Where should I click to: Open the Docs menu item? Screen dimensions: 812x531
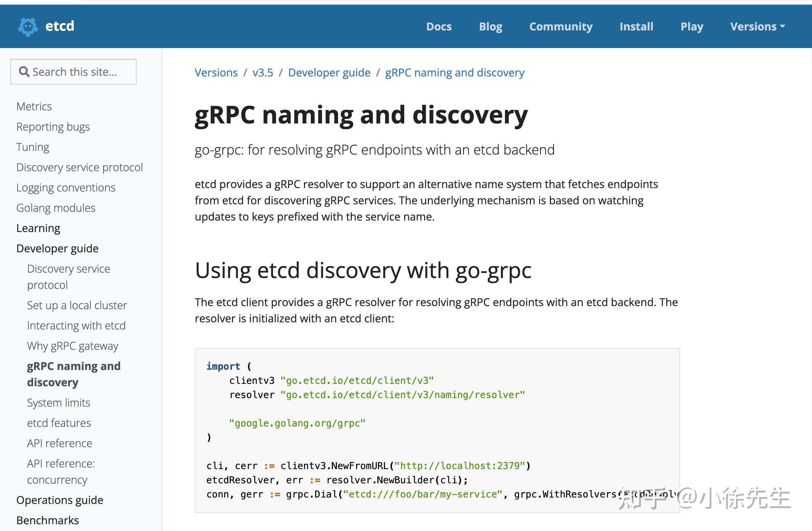tap(439, 26)
